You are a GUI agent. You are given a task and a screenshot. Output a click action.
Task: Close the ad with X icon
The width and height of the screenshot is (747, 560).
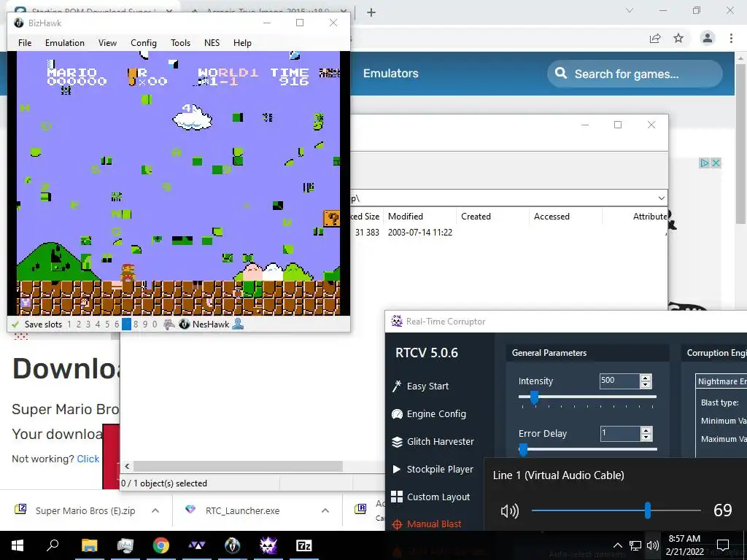(716, 163)
